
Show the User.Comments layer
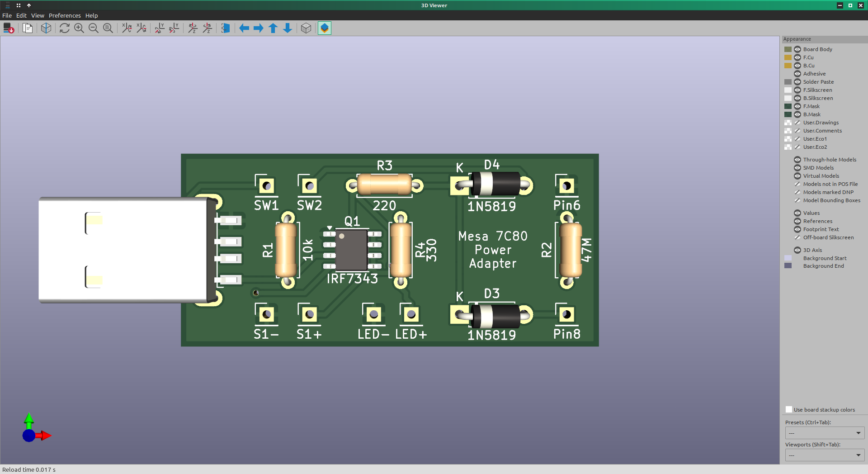797,131
